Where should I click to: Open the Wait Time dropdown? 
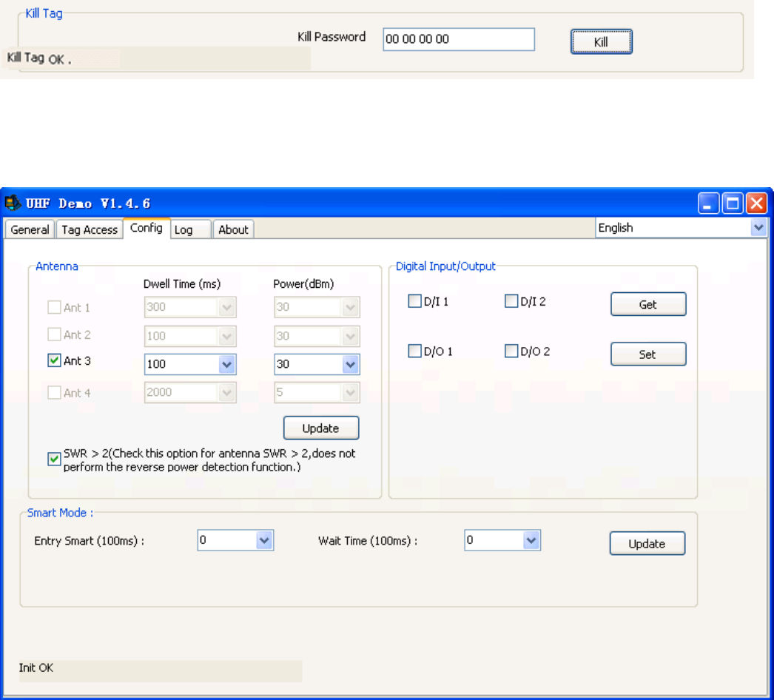coord(531,540)
